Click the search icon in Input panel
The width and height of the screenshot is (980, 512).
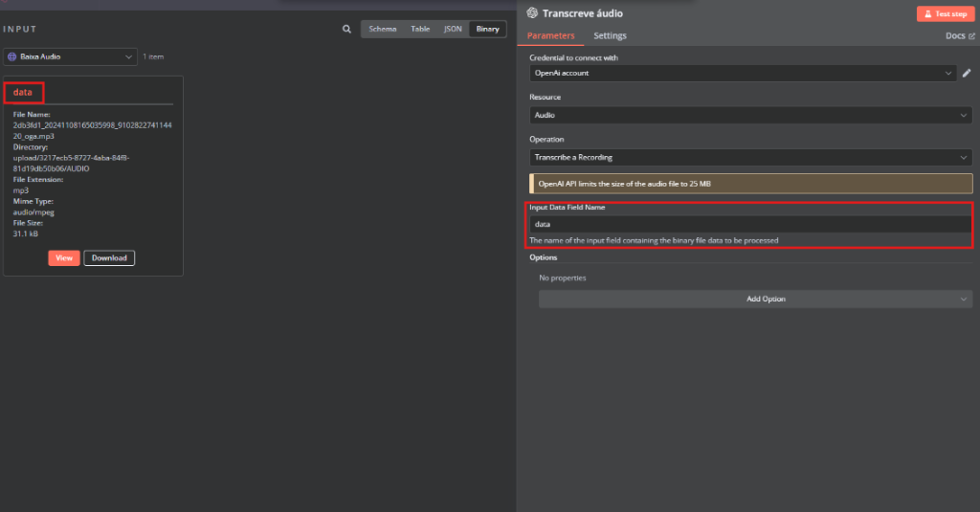click(x=346, y=30)
